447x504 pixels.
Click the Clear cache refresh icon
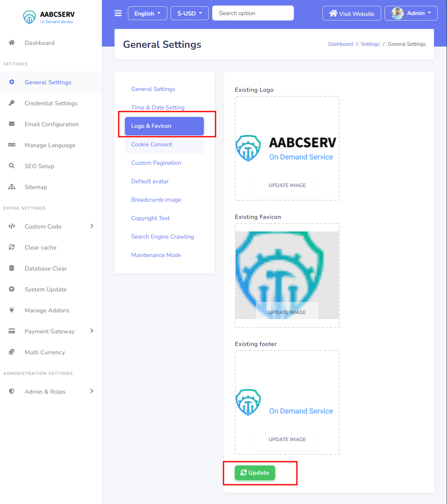point(12,247)
